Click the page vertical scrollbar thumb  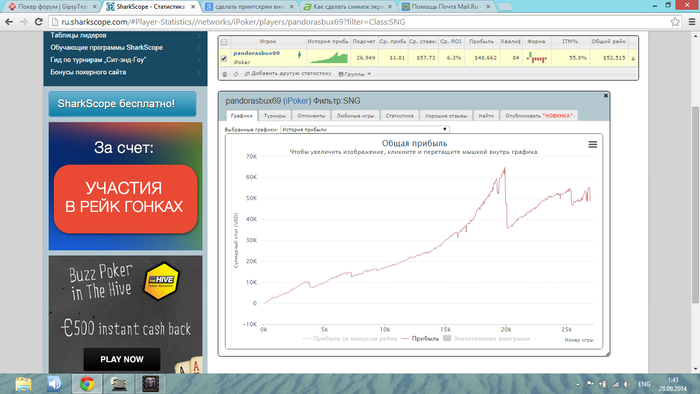coord(695,205)
